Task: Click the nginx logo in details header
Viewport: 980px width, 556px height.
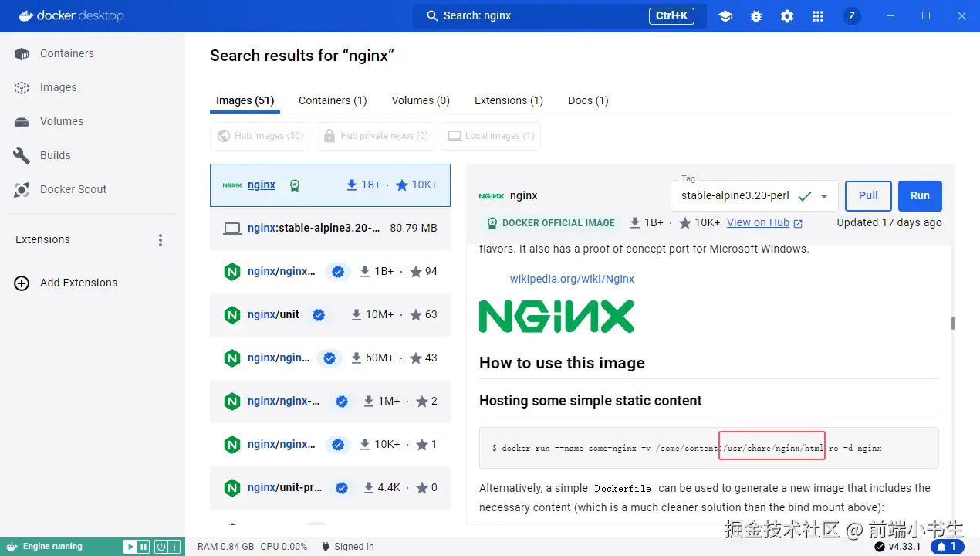Action: point(492,196)
